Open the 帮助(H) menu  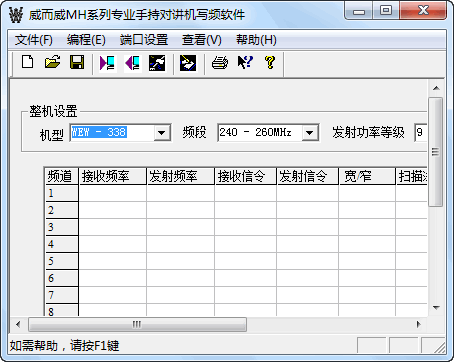coord(256,40)
